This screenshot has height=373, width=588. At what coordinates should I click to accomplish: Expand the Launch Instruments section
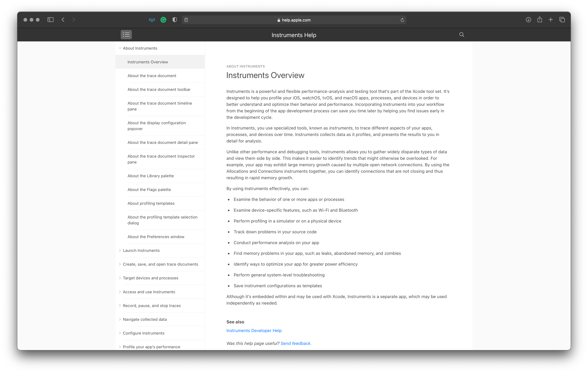pyautogui.click(x=120, y=250)
